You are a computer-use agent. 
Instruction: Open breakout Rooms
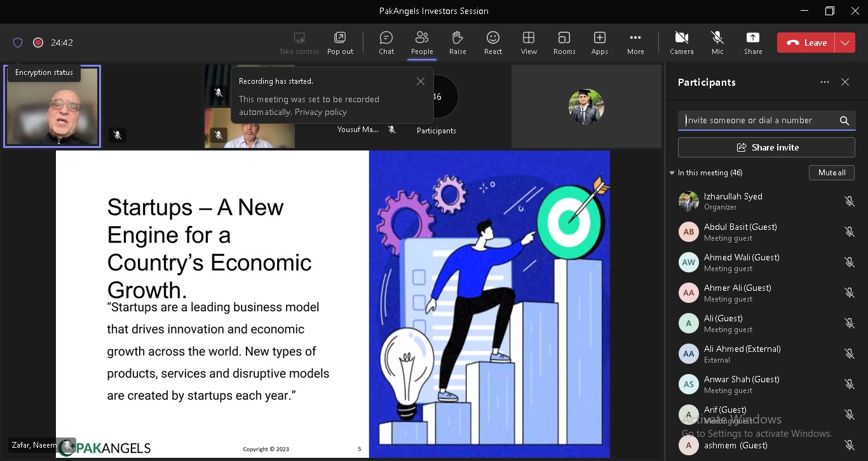(564, 43)
